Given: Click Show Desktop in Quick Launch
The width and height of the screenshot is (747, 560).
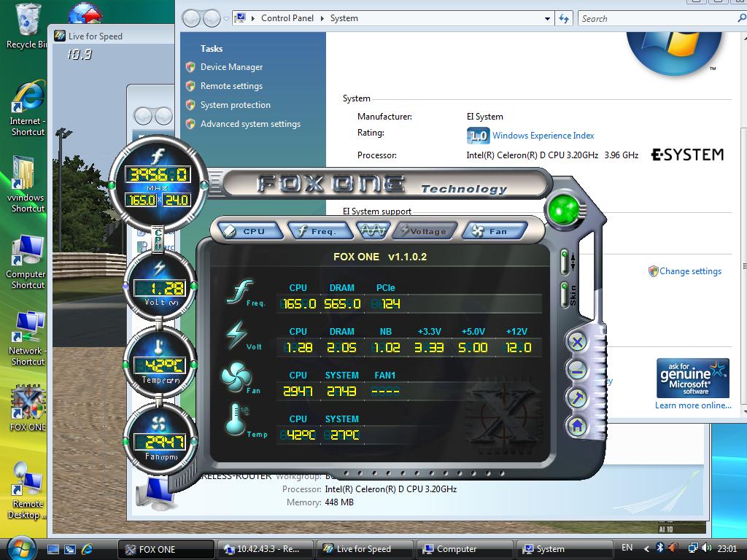Looking at the screenshot, I should pos(53,549).
